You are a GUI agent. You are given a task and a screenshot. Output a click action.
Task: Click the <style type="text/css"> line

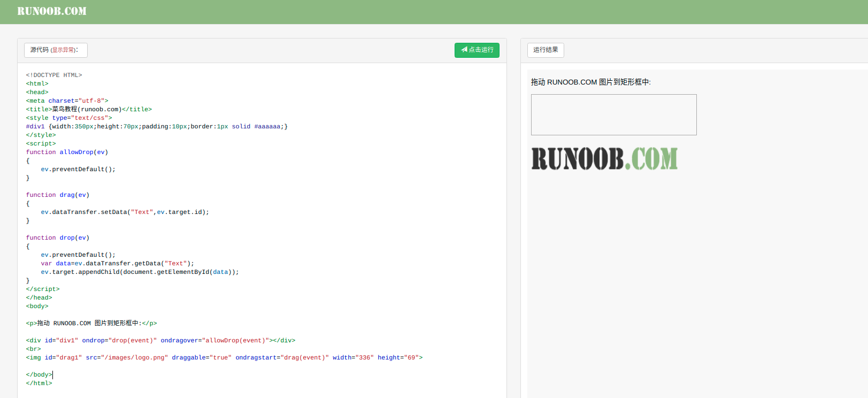tap(69, 118)
